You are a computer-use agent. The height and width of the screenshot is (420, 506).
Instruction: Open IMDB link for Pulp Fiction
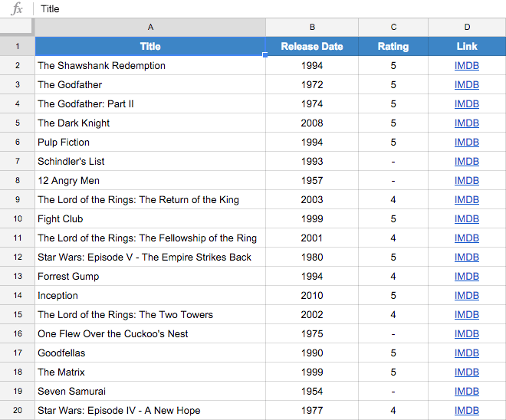[467, 143]
